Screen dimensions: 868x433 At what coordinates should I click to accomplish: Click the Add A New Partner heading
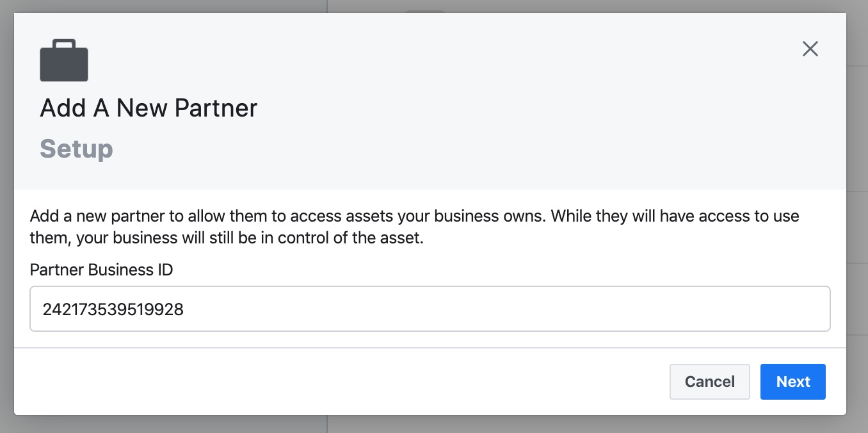coord(149,108)
